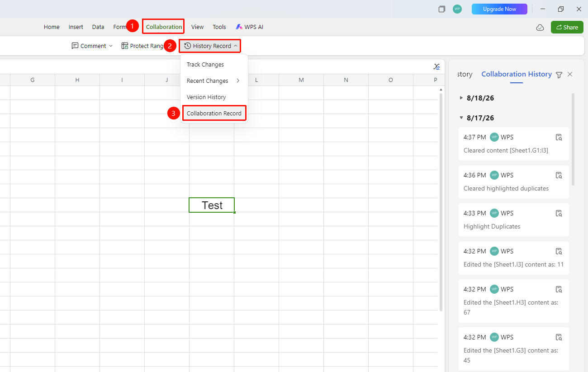Screen dimensions: 588x372
Task: Open the Home tab
Action: tap(52, 27)
